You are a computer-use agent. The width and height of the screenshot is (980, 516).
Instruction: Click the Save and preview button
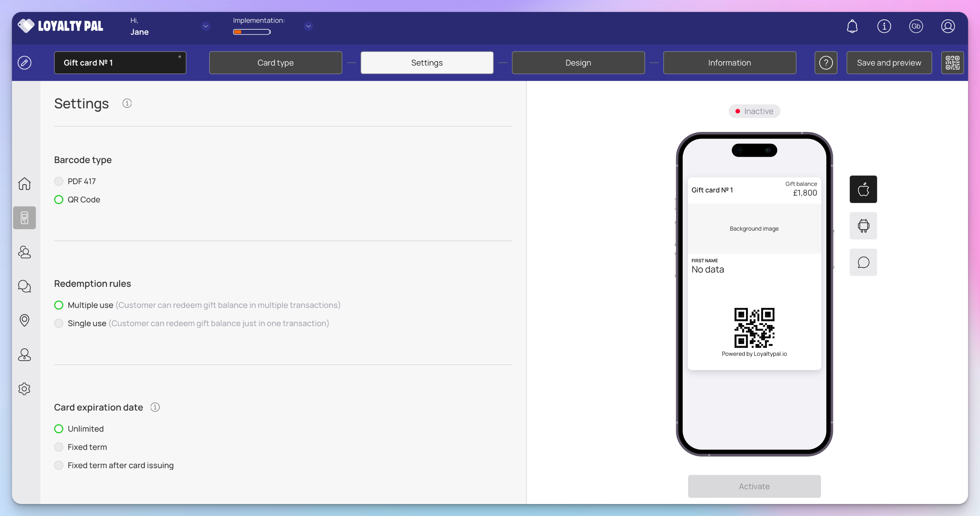point(889,63)
